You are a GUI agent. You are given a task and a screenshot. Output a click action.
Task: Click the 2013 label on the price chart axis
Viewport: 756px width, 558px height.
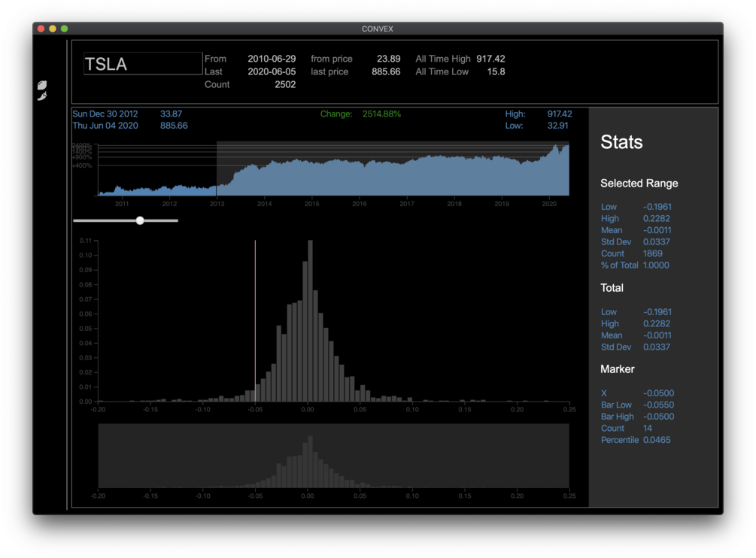(217, 204)
